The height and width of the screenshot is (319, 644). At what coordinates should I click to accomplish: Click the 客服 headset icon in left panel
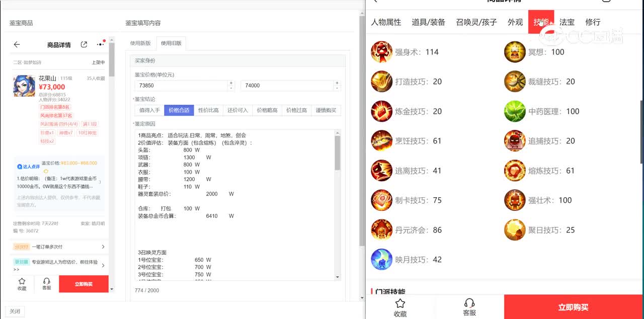pos(47,281)
